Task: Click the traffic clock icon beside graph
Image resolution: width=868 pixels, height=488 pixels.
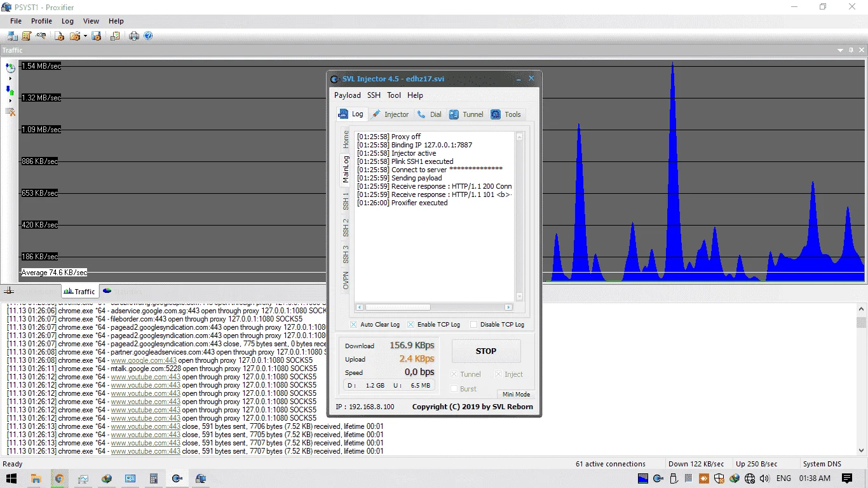Action: point(10,68)
